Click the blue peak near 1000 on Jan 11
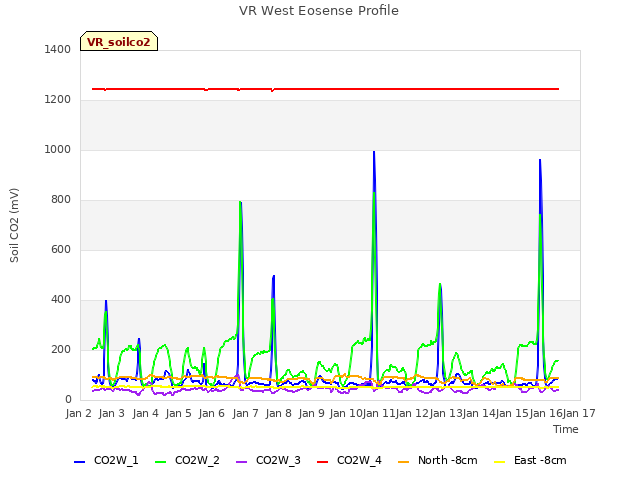 point(374,152)
